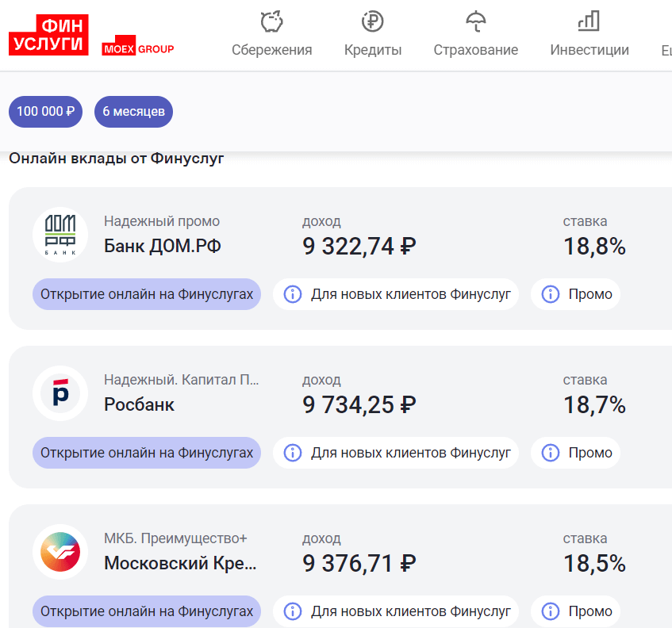Click Открытие онлайн на Финуслугах on ДОМ.РФ card
This screenshot has height=628, width=672.
click(x=146, y=293)
